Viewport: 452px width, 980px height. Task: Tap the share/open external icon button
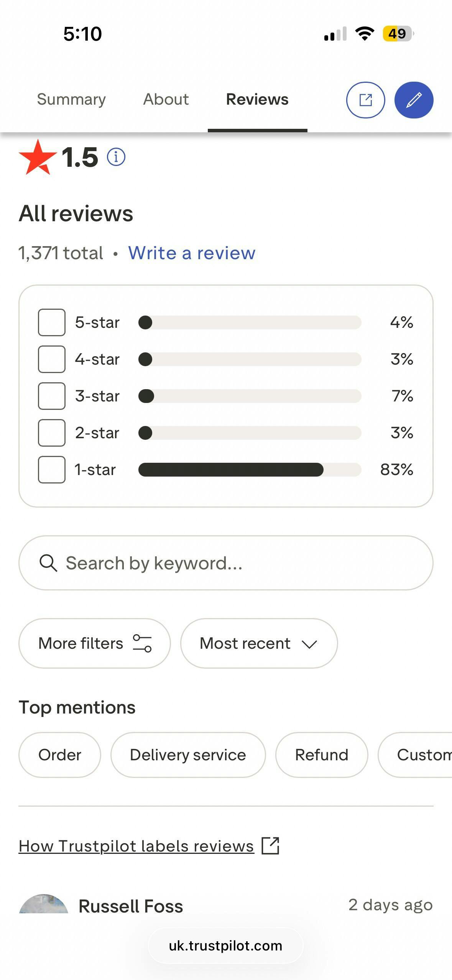coord(365,100)
